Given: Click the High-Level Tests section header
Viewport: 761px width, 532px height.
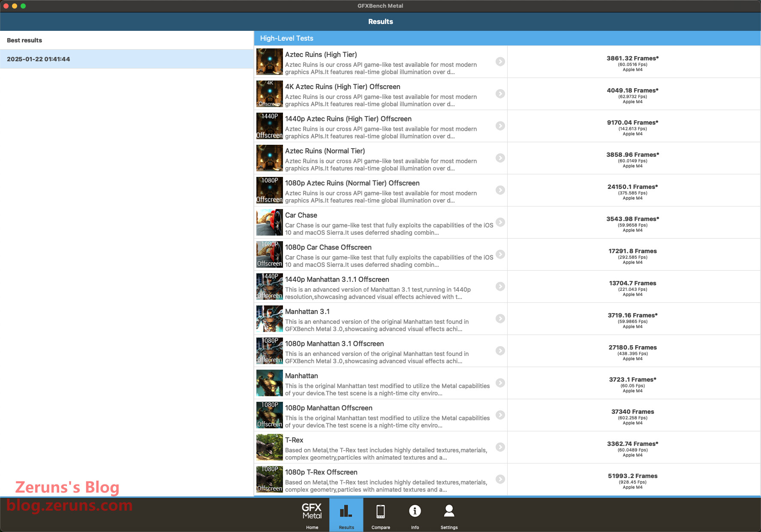Looking at the screenshot, I should point(286,38).
